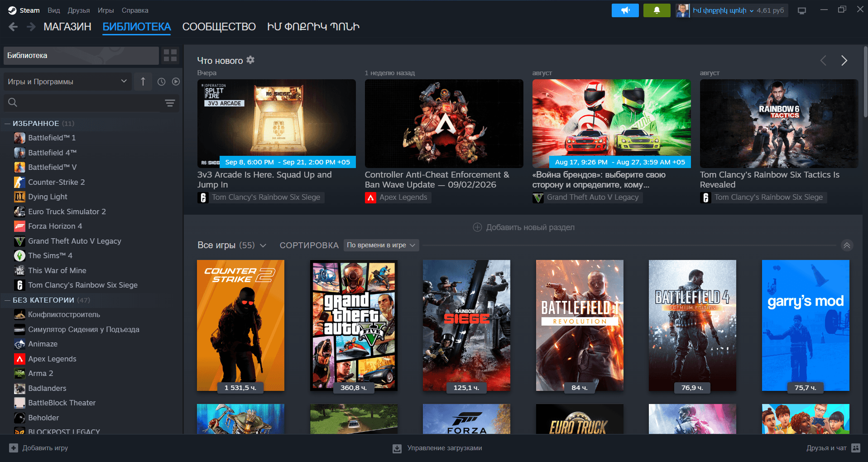
Task: Open Garry's Mod game cover
Action: point(806,325)
